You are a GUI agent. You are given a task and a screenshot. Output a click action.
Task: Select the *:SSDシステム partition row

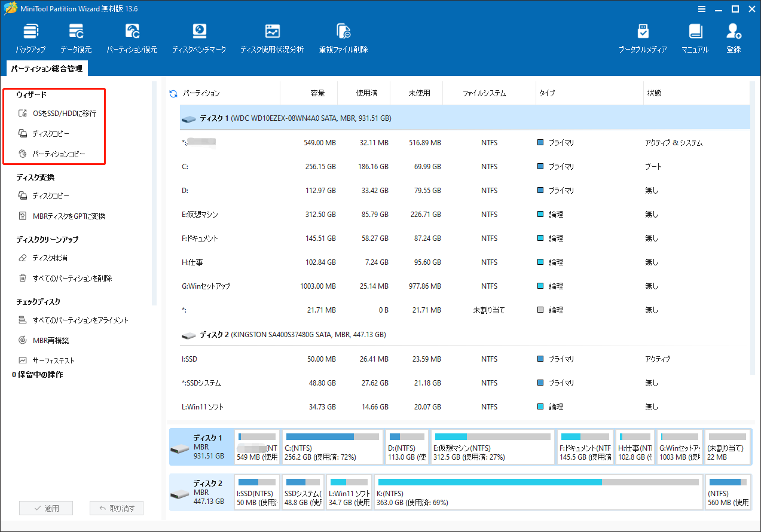point(464,383)
